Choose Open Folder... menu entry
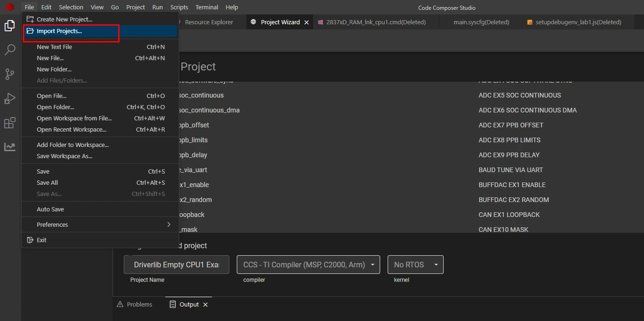 tap(100, 107)
